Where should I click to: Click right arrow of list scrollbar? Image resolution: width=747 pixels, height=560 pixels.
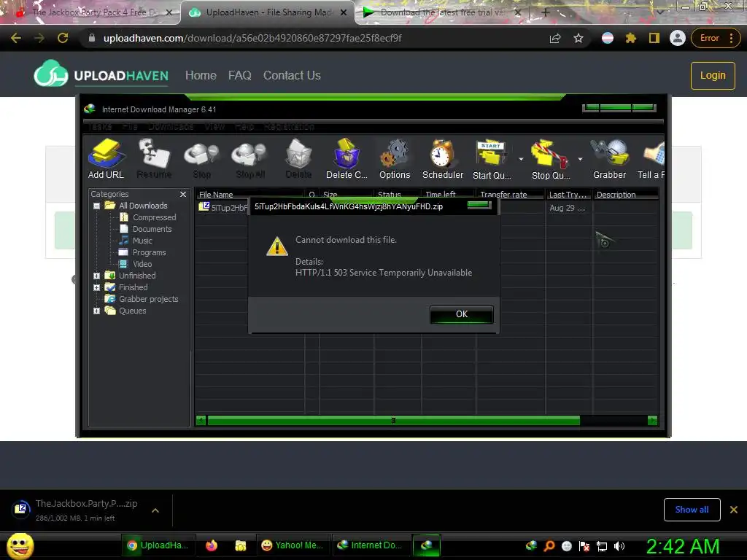click(x=653, y=421)
